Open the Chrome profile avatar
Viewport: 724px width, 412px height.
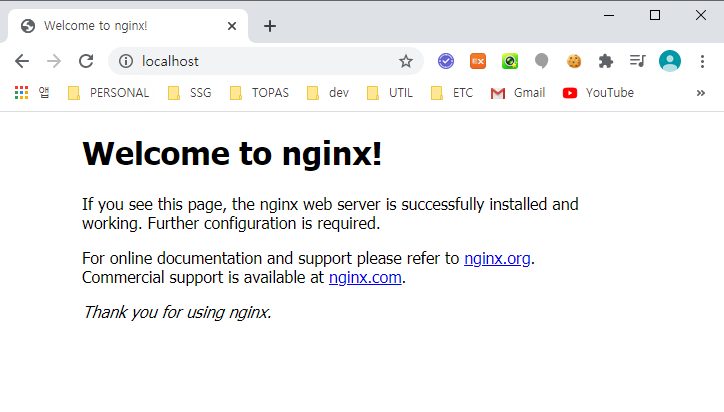tap(670, 61)
